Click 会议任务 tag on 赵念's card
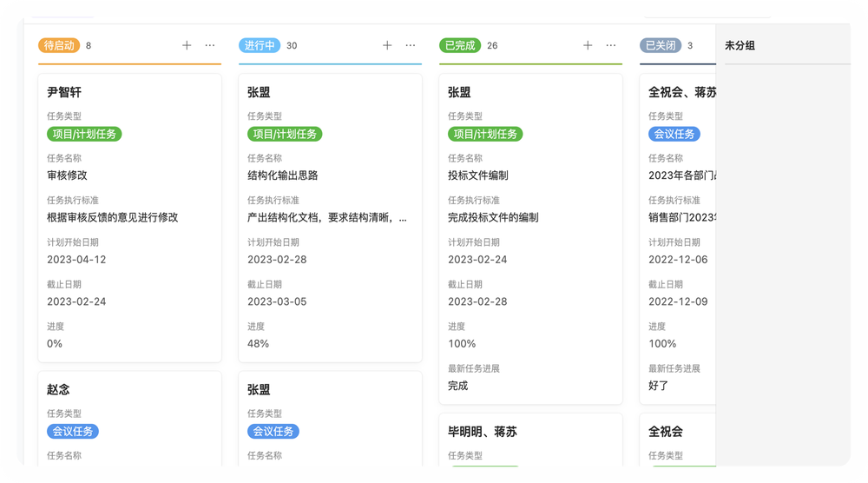This screenshot has height=483, width=868. pos(73,431)
